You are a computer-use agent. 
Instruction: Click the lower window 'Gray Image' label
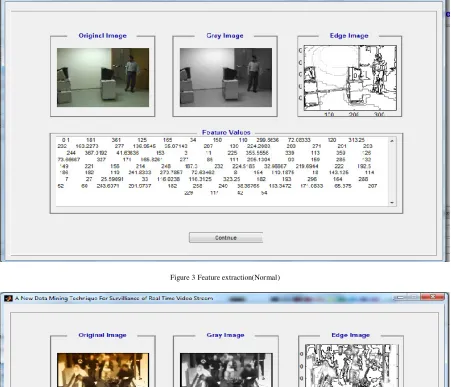pyautogui.click(x=225, y=335)
